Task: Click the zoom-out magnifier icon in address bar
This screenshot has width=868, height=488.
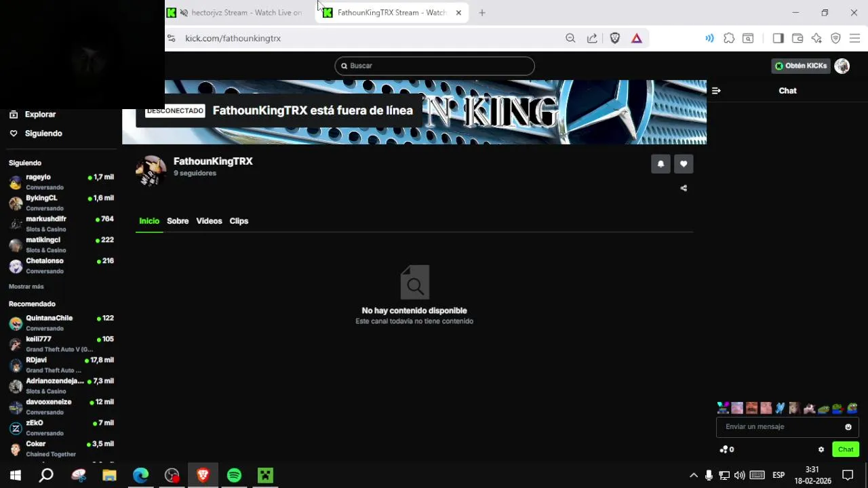Action: [570, 38]
